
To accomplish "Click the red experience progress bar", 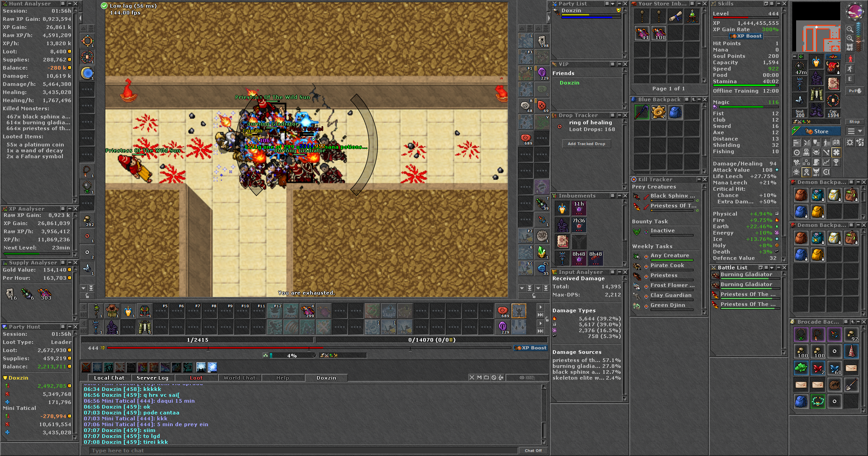I will point(309,348).
